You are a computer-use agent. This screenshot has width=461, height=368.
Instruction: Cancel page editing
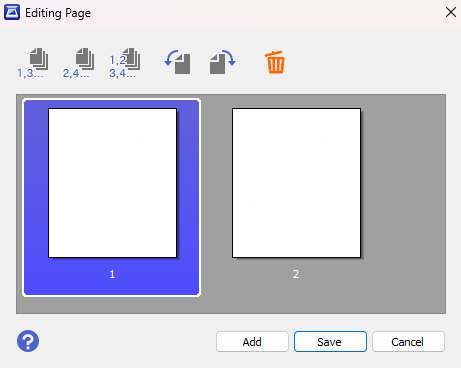point(408,342)
